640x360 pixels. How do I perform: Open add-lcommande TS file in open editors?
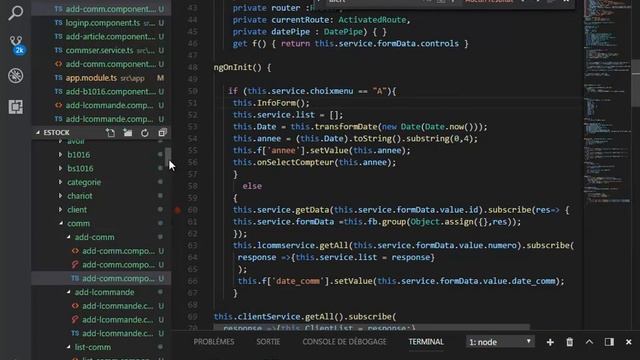[101, 119]
